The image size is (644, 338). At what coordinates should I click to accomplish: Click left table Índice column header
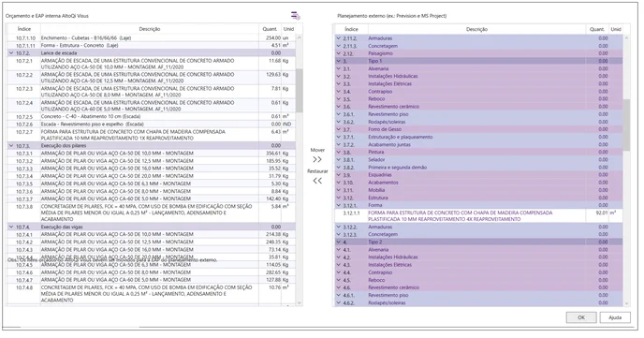(x=23, y=29)
